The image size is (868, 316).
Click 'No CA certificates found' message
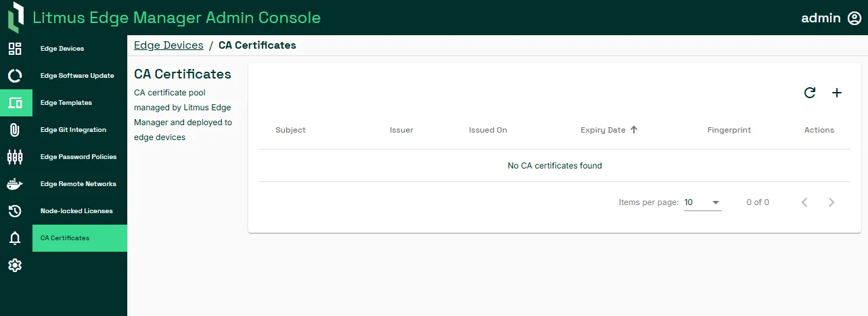(x=555, y=166)
